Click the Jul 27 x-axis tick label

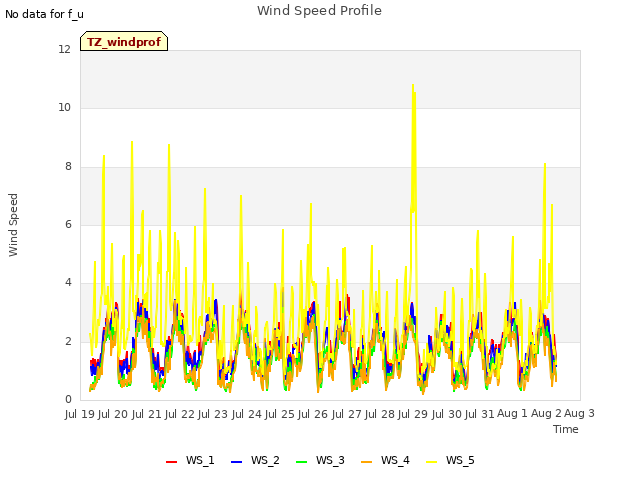pyautogui.click(x=347, y=414)
